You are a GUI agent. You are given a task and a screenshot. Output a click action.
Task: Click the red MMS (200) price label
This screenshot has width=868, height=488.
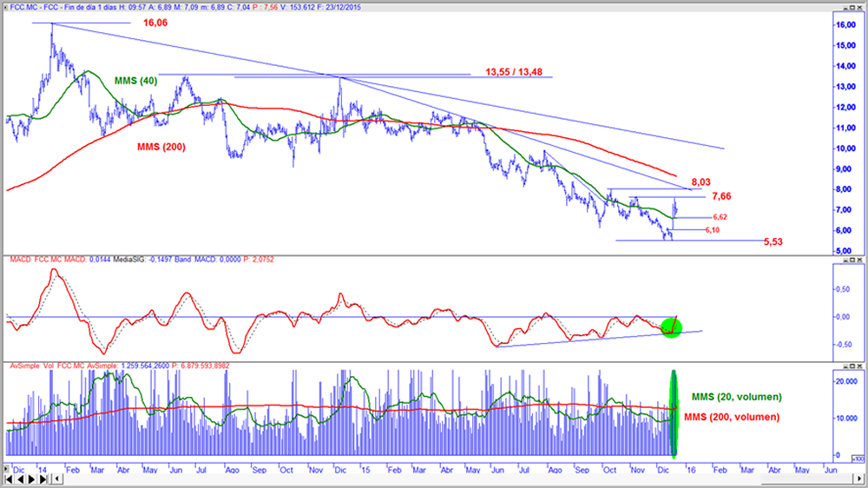click(x=161, y=147)
